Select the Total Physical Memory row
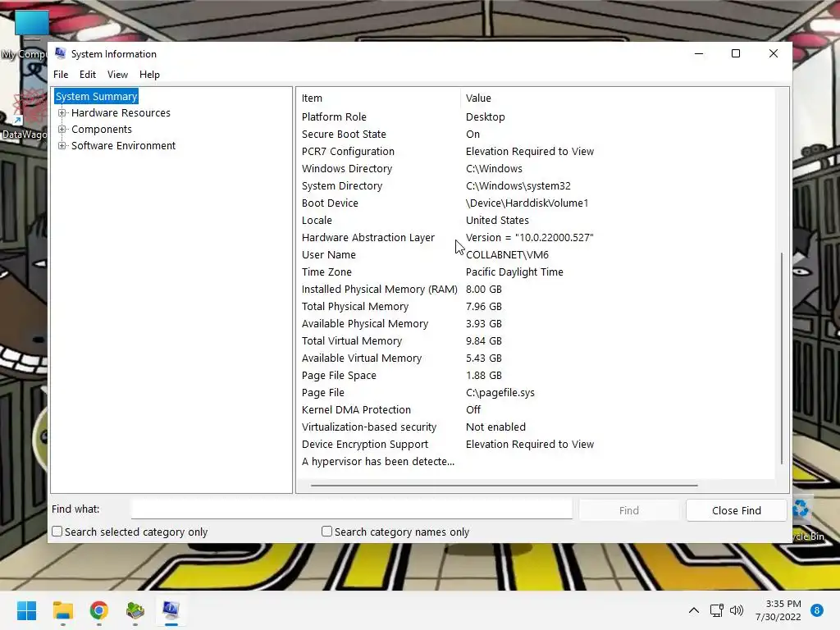Screen dimensions: 840x630 [536, 307]
